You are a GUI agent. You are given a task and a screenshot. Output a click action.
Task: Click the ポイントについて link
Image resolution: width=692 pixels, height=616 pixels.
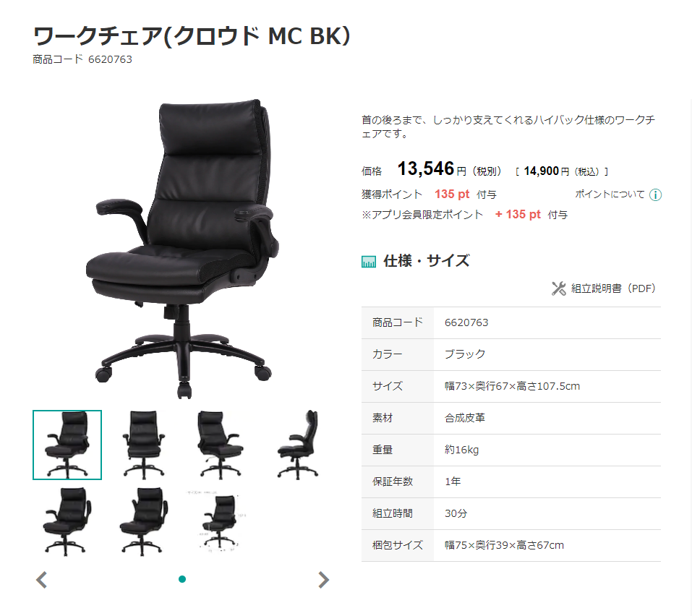pyautogui.click(x=610, y=194)
